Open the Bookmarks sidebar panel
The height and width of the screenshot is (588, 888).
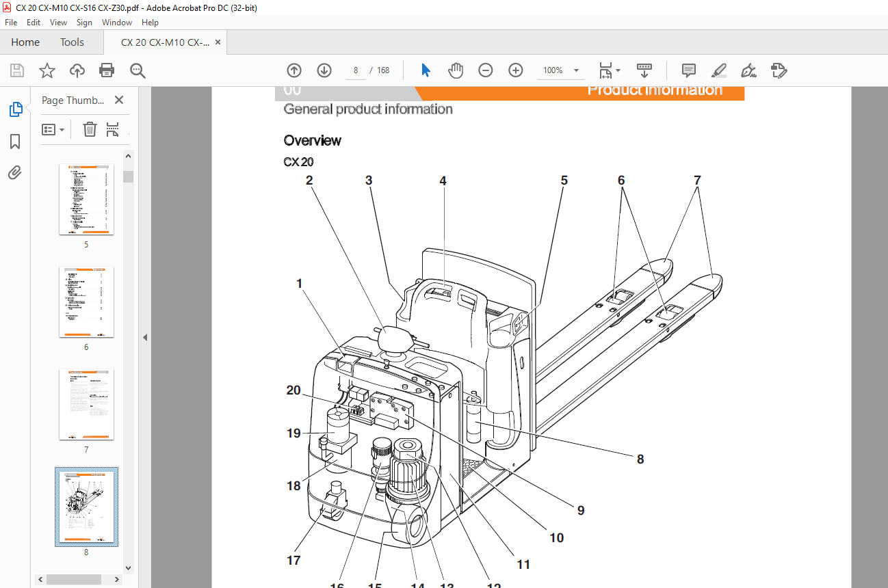pos(15,142)
